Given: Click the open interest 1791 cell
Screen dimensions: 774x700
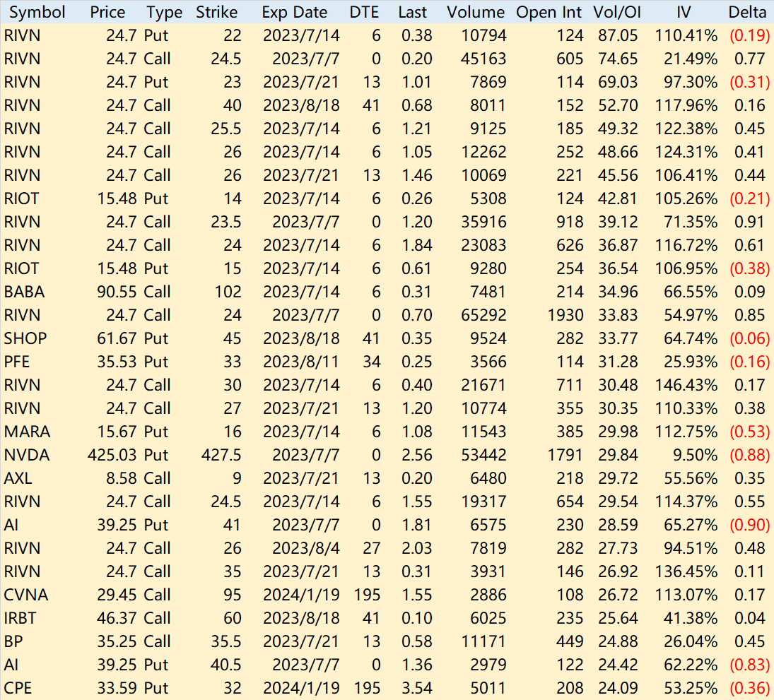Looking at the screenshot, I should click(565, 455).
